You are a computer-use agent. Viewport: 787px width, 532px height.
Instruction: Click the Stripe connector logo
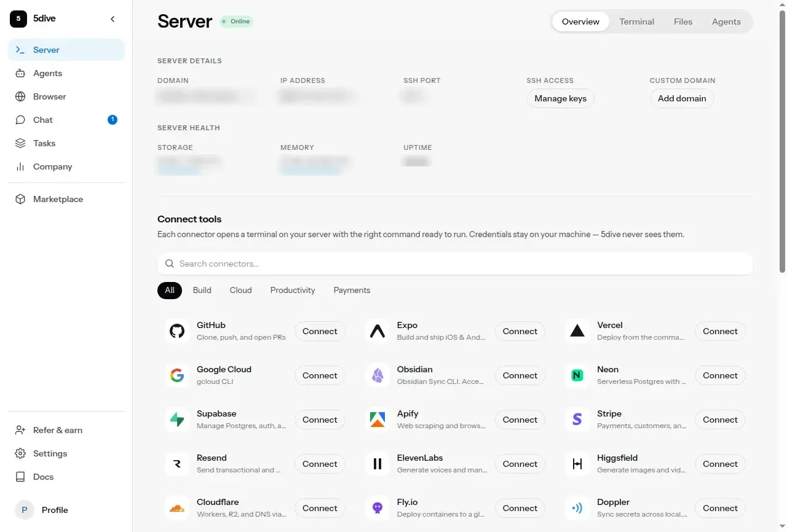(x=577, y=420)
